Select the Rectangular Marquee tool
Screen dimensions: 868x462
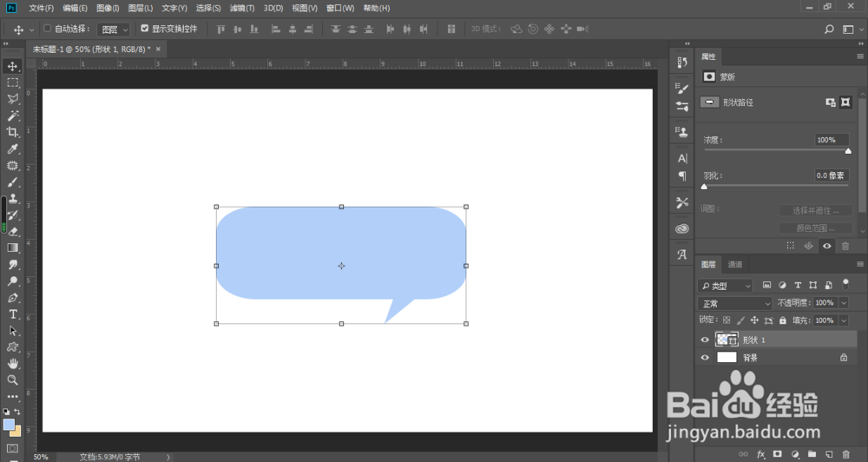12,82
